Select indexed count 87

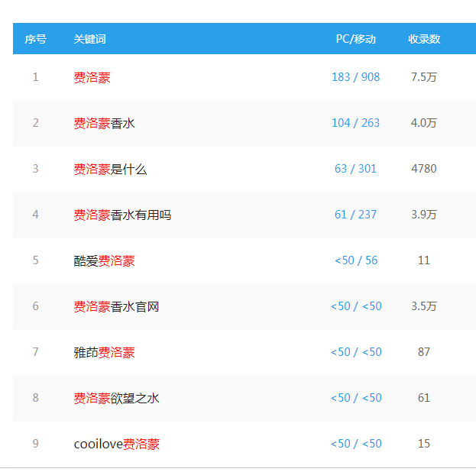pos(424,352)
